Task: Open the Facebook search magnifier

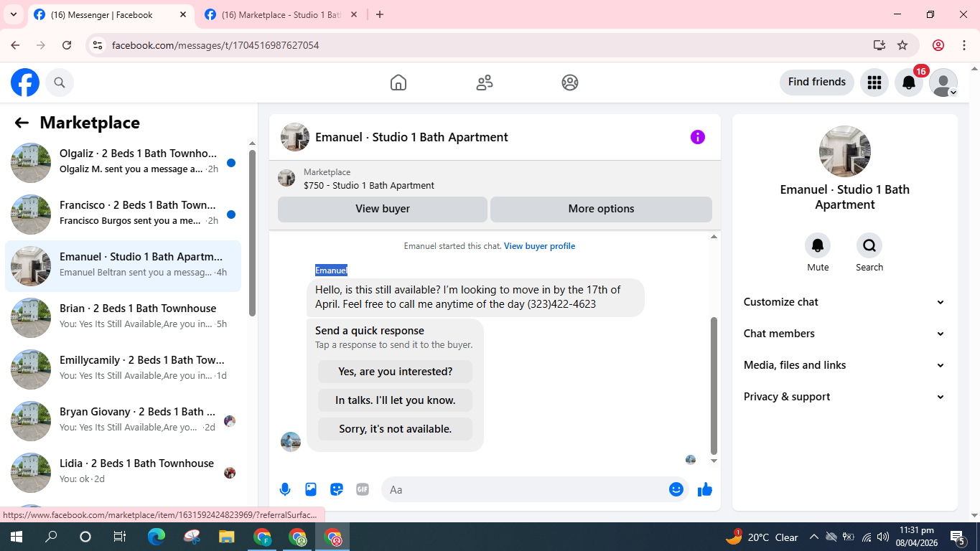Action: [x=60, y=83]
